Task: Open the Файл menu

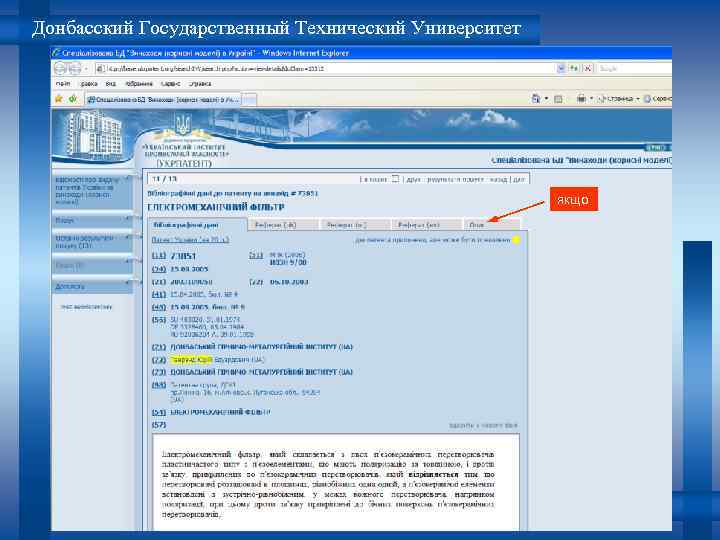Action: (x=63, y=84)
